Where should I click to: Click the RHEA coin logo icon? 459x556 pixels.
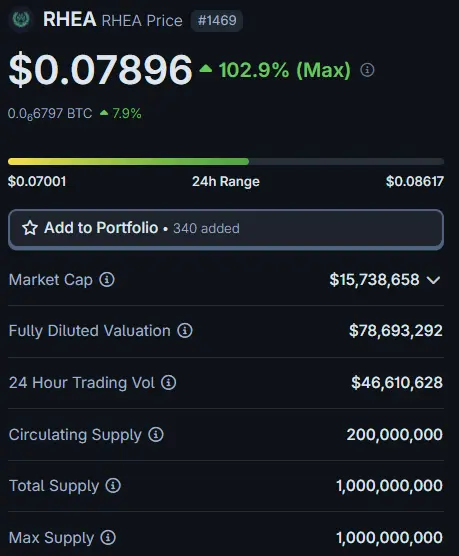[21, 20]
